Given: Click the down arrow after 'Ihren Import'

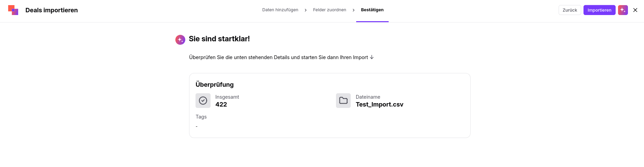Looking at the screenshot, I should [372, 57].
